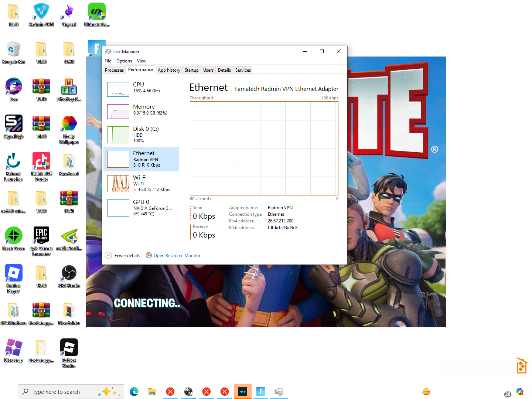Open the Options menu
The width and height of the screenshot is (532, 399).
coord(124,61)
